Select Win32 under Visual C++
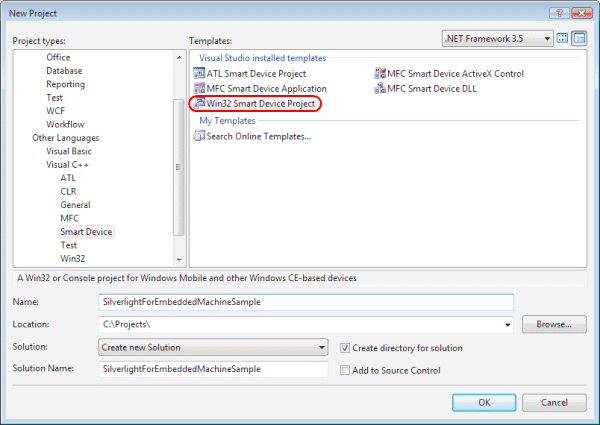Viewport: 600px width, 425px height. coord(72,259)
